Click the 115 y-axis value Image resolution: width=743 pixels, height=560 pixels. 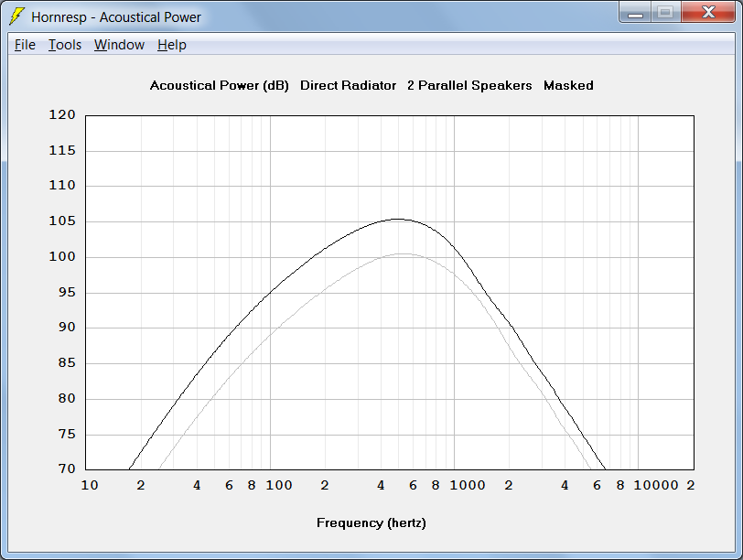(62, 151)
